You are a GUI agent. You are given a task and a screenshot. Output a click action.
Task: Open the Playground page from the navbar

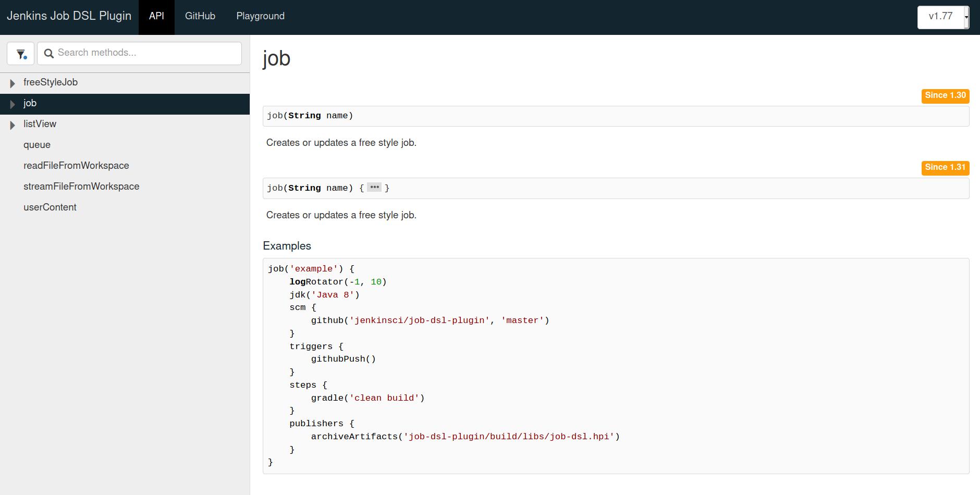(x=260, y=16)
